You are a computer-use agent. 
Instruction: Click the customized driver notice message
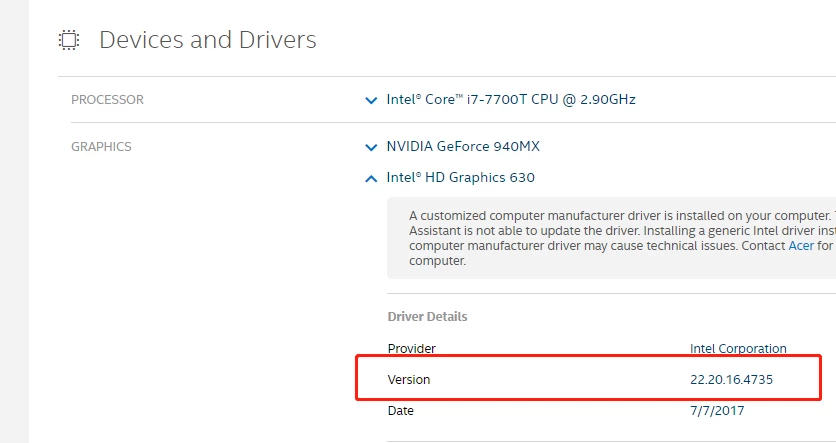tap(611, 238)
